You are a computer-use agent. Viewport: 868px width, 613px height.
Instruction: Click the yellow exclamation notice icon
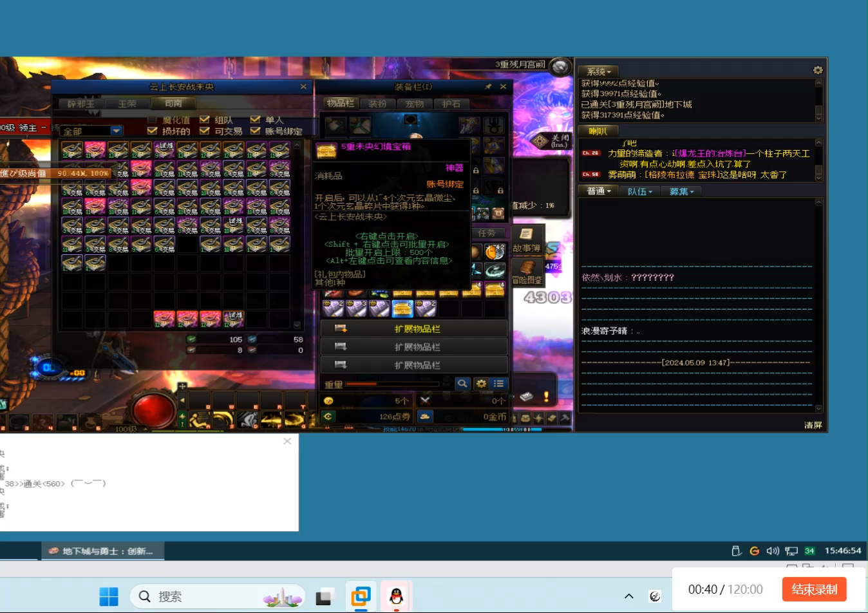(546, 397)
